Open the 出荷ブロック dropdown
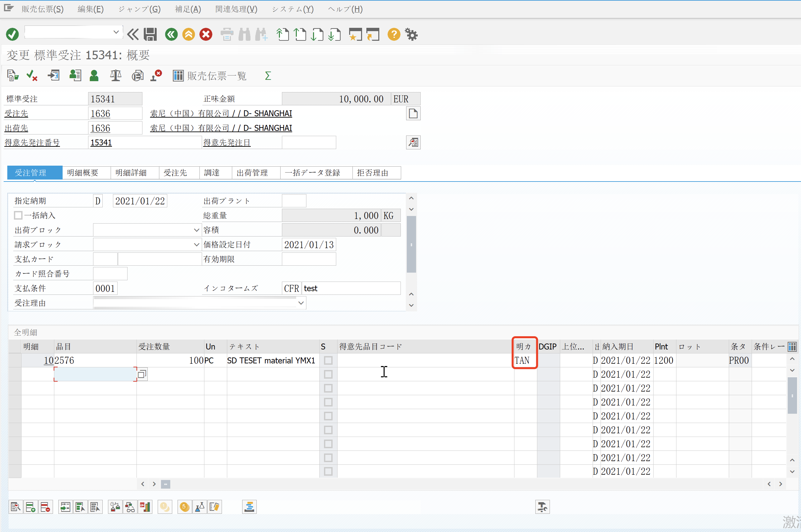 (x=196, y=230)
